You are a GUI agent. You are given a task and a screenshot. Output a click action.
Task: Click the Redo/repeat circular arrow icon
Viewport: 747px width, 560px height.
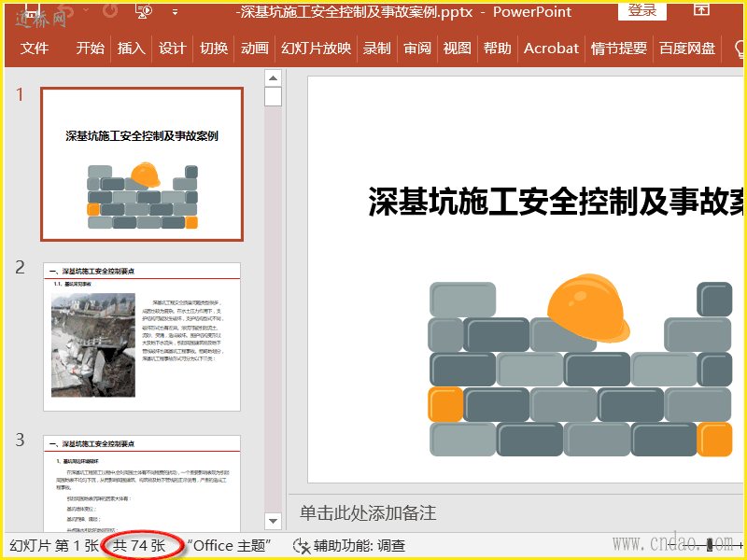tap(110, 9)
